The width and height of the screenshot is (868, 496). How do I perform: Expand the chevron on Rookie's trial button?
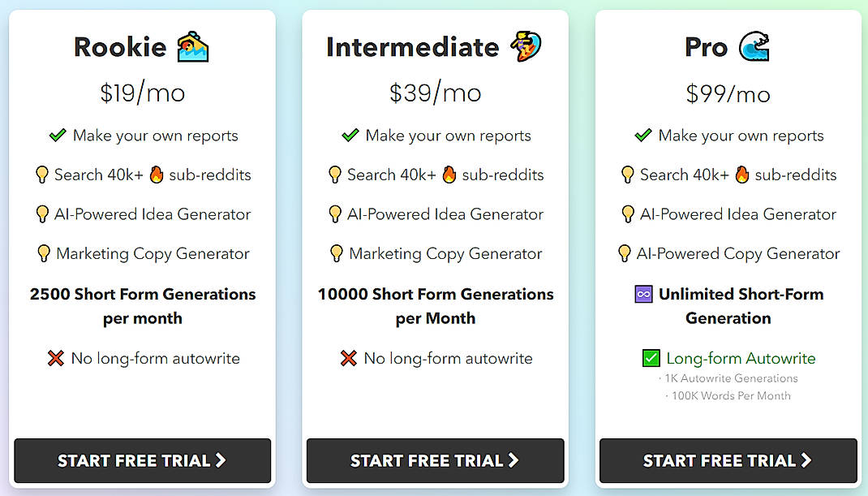[223, 460]
